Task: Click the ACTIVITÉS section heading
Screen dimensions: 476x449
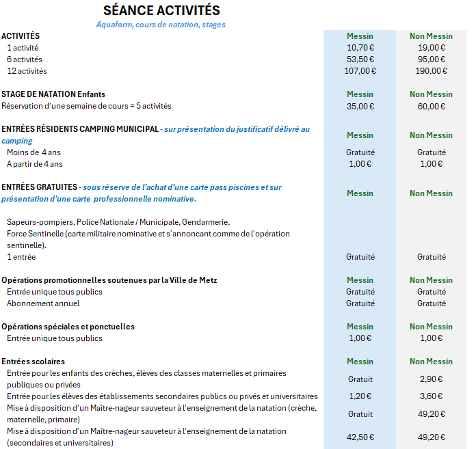Action: click(21, 36)
